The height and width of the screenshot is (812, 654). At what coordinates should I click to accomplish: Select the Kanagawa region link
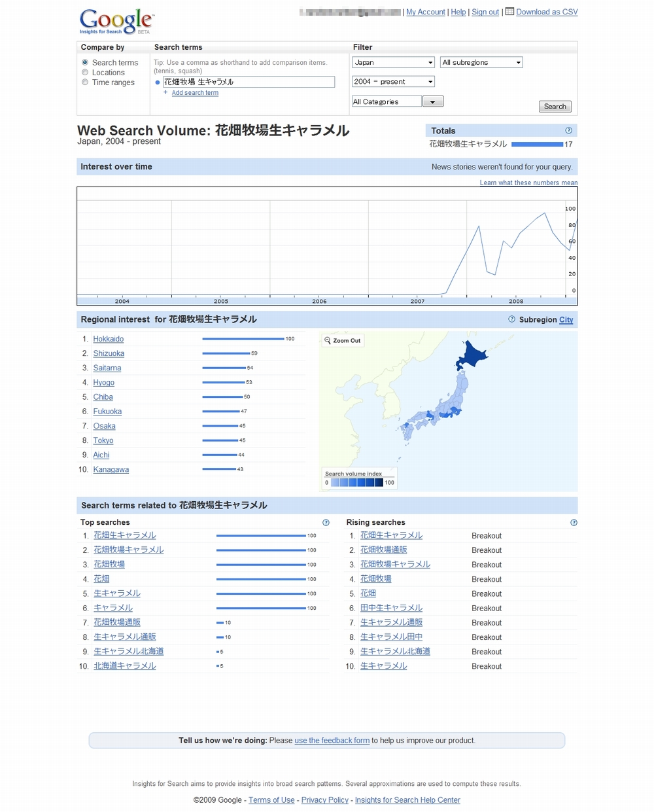coord(111,469)
